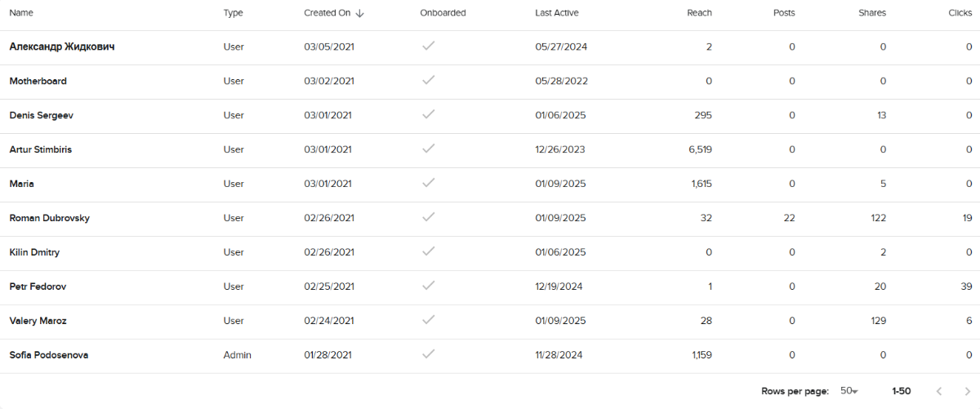Sort by Reach column header

click(x=699, y=13)
